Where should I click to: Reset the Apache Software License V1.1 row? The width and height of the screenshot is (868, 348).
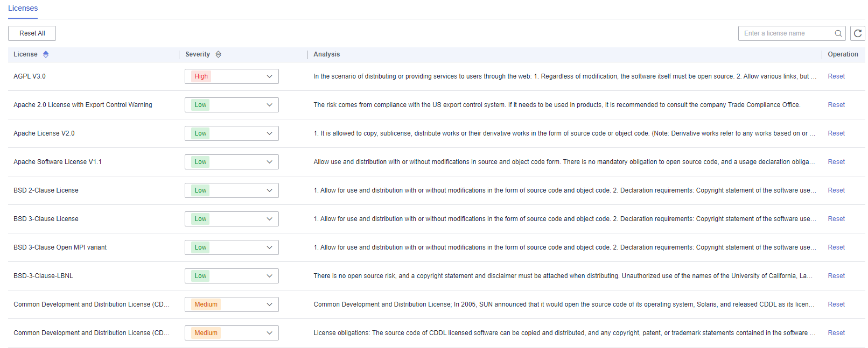click(x=836, y=162)
